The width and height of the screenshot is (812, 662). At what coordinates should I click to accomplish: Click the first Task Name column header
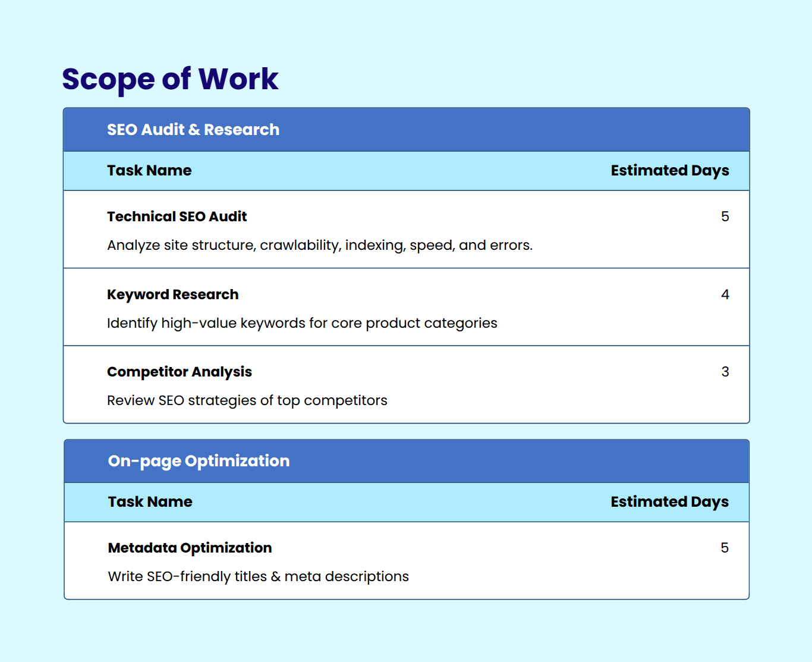(149, 171)
